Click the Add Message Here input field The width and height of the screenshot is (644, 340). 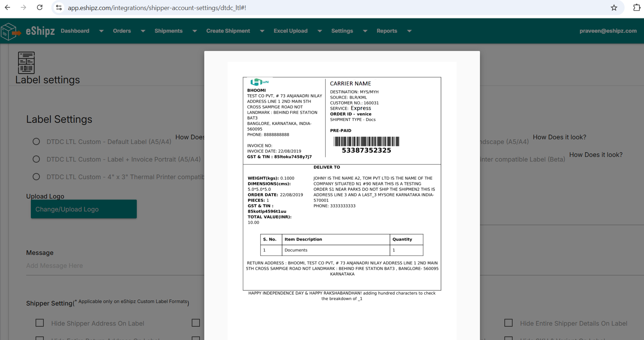click(x=115, y=266)
